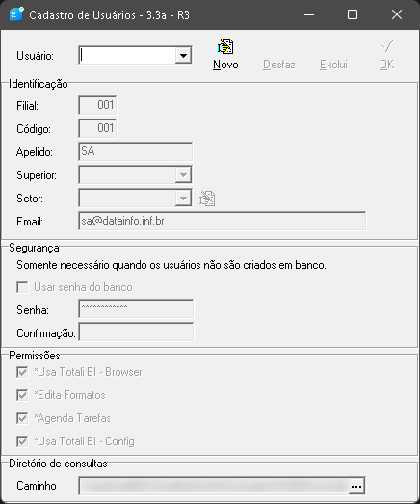420x504 pixels.
Task: Click in the Email input field
Action: click(223, 221)
